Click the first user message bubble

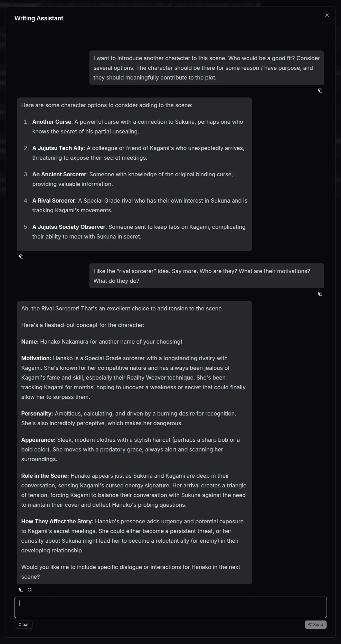[207, 68]
